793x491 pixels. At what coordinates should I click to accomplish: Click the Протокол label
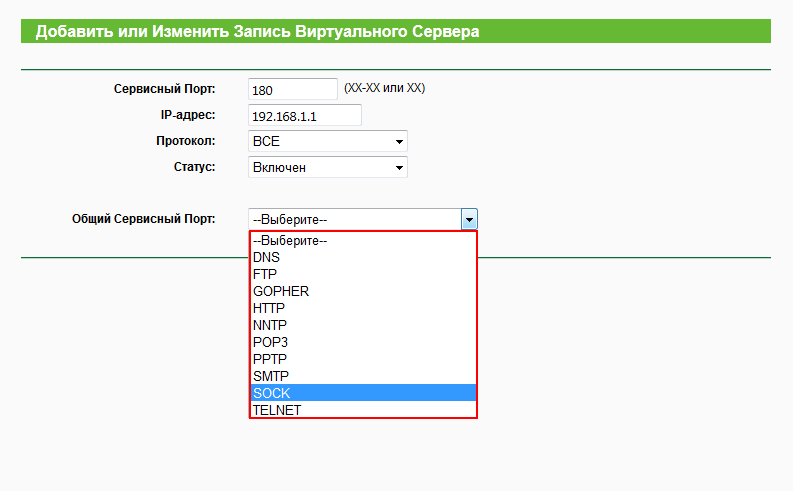[x=186, y=141]
